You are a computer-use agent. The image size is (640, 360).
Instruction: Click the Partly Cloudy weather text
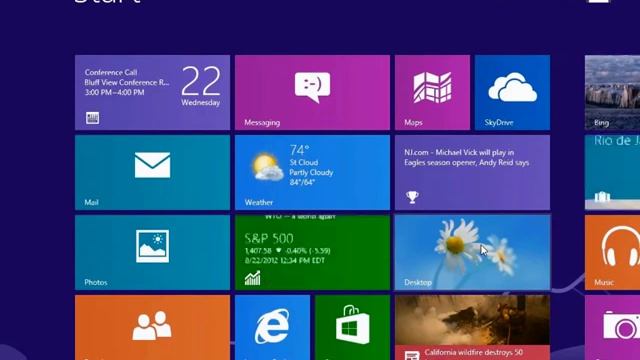(x=311, y=173)
